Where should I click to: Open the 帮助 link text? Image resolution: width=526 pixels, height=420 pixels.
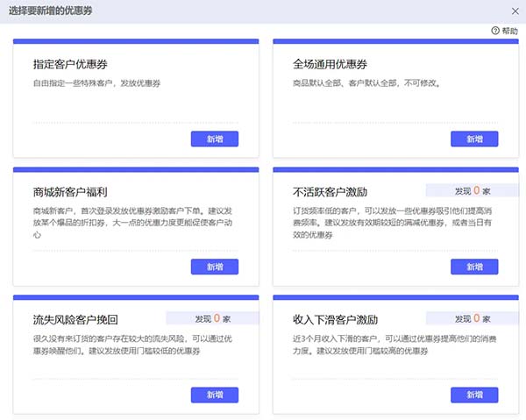(510, 31)
